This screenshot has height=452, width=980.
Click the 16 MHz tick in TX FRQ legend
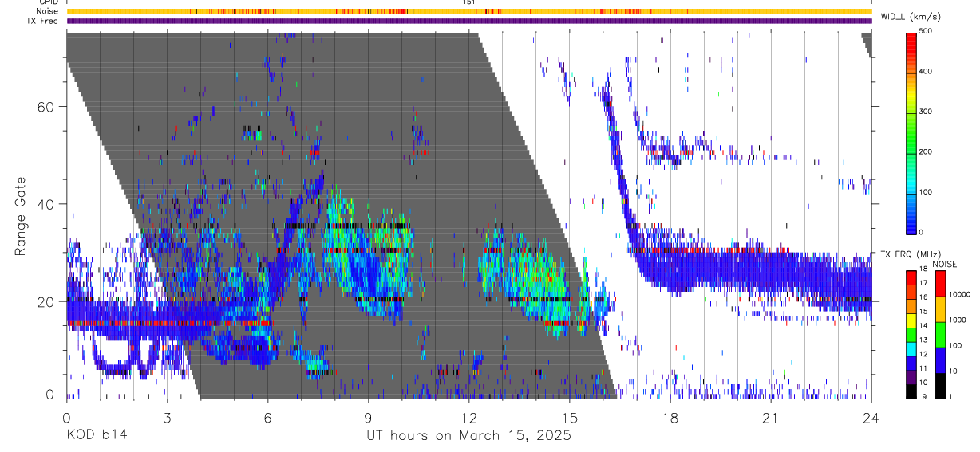[923, 297]
